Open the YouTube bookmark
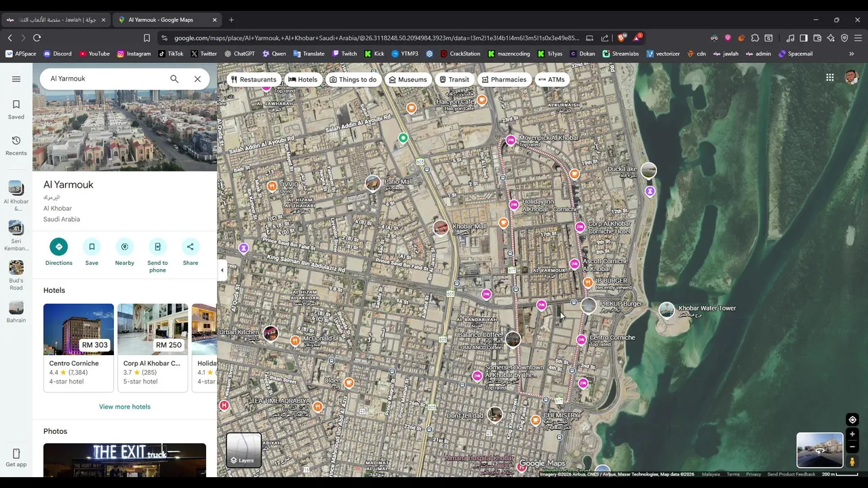Screen dimensions: 868x488 94,54
